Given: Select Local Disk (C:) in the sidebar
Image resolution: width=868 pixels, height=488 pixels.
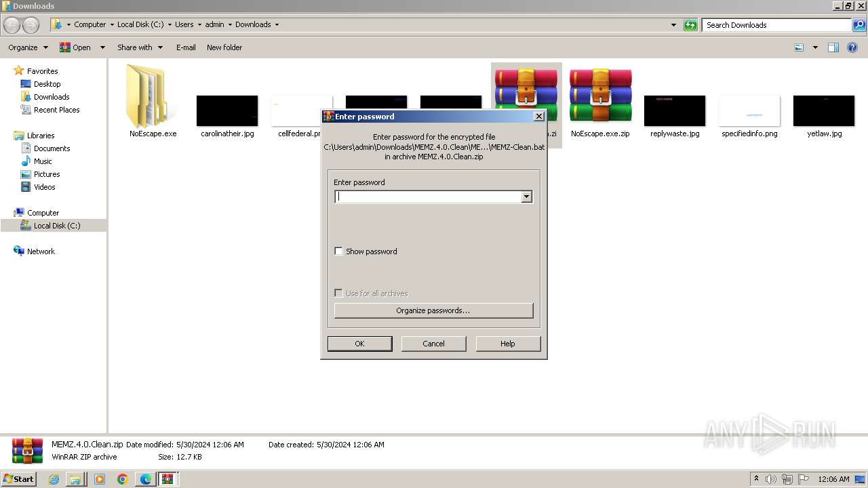Looking at the screenshot, I should 57,226.
